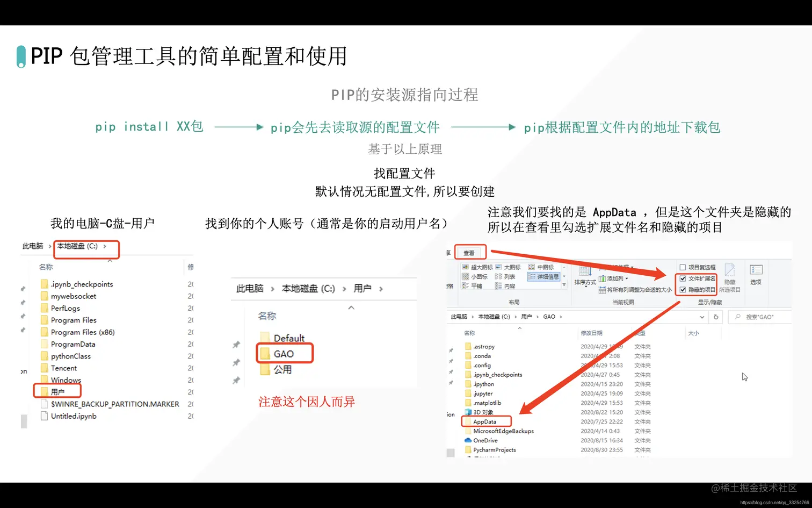Viewport: 812px width, 508px height.
Task: Switch to 详细信息 view
Action: pos(543,277)
